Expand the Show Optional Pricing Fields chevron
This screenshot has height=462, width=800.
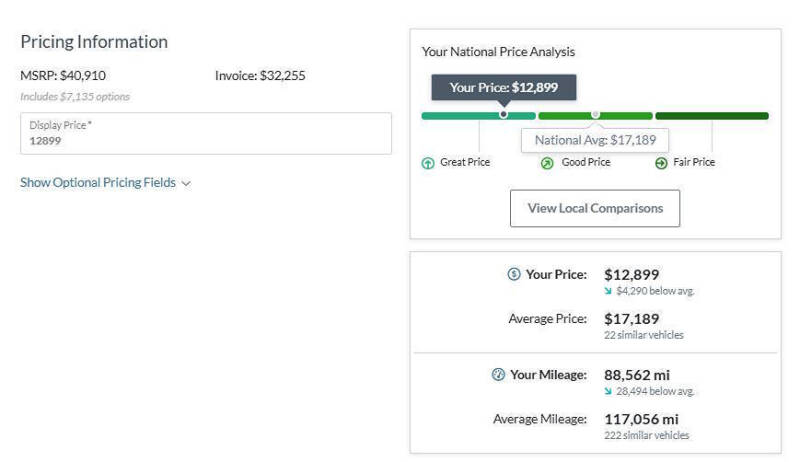(186, 183)
